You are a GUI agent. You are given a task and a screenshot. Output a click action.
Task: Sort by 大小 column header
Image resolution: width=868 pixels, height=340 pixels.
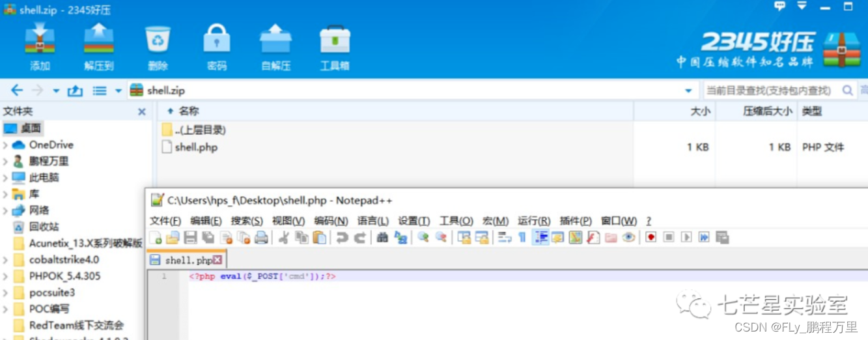click(700, 111)
